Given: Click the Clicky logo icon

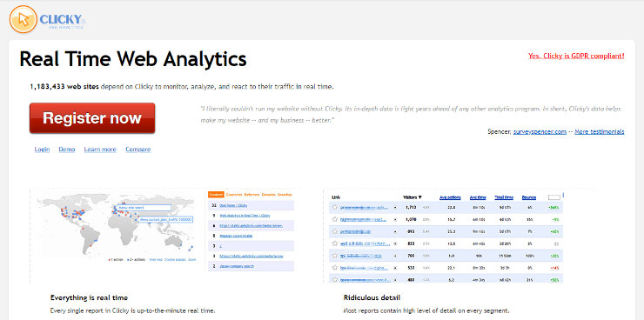Looking at the screenshot, I should click(x=23, y=19).
